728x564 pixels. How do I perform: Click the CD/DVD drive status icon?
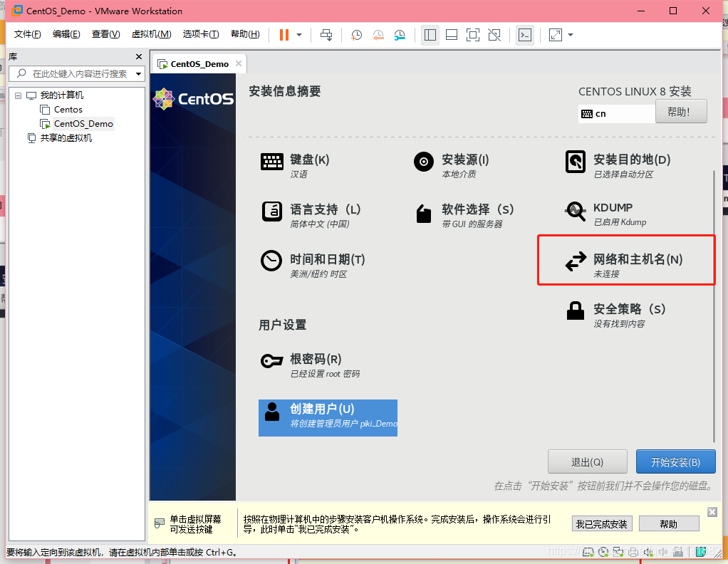click(603, 551)
